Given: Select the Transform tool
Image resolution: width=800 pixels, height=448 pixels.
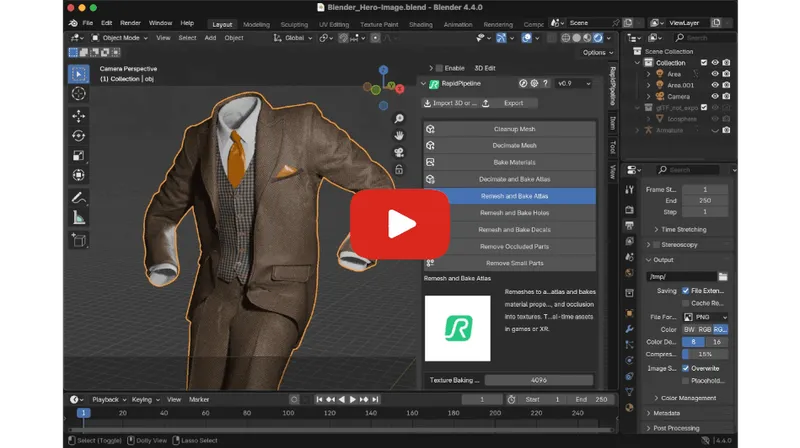Looking at the screenshot, I should 79,175.
